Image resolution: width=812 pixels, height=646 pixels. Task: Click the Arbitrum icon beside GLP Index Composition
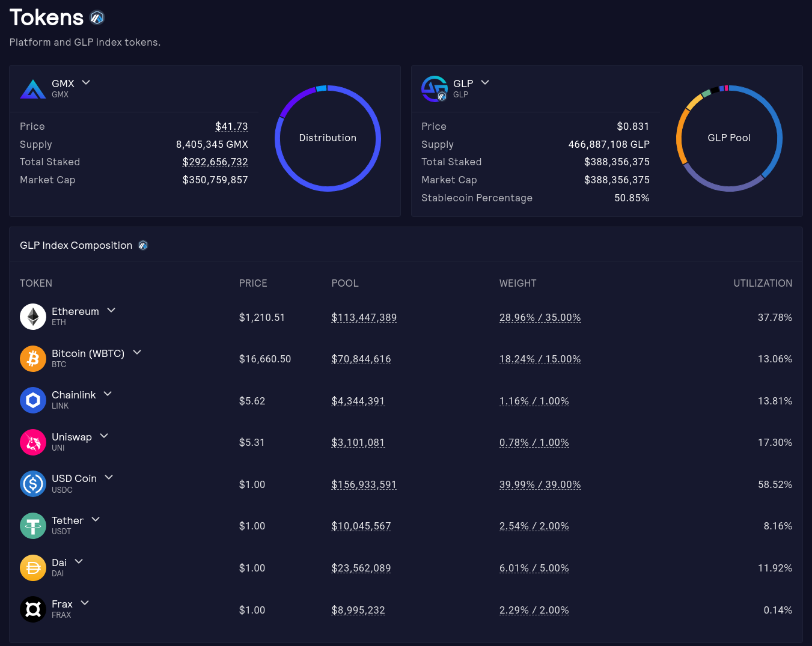coord(143,245)
